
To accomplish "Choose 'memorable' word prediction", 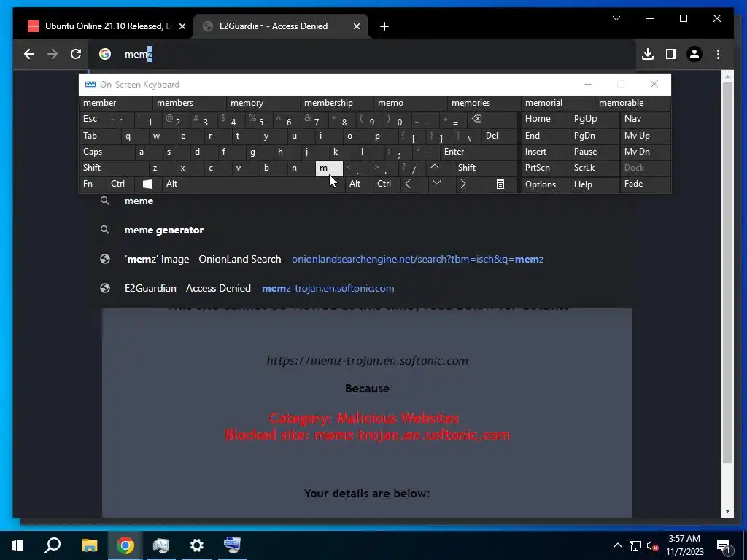I will click(632, 103).
